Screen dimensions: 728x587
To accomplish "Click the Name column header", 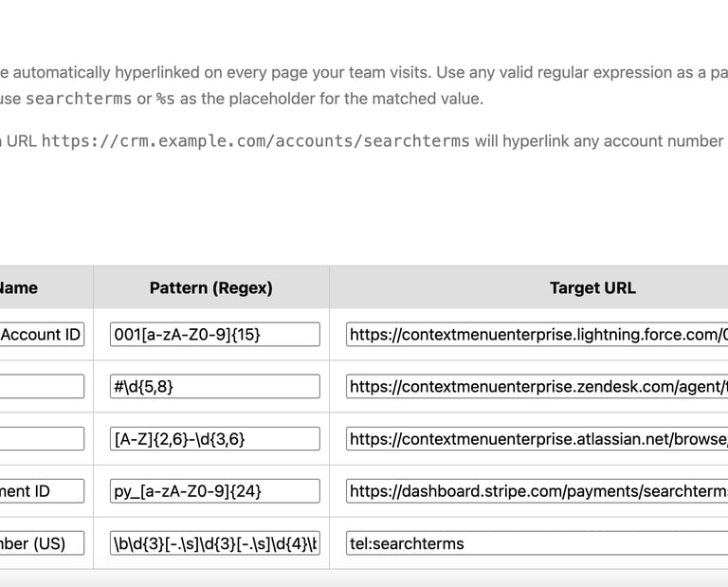I will point(19,287).
